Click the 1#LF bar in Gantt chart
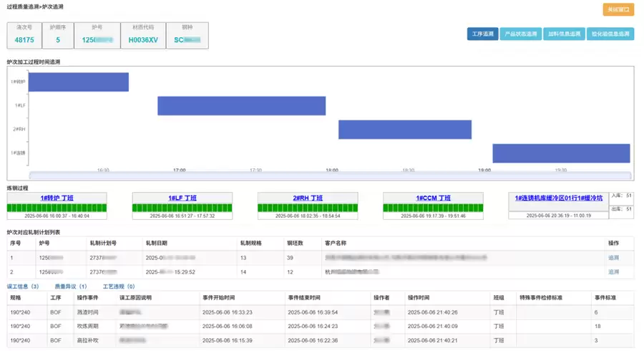 (241, 105)
